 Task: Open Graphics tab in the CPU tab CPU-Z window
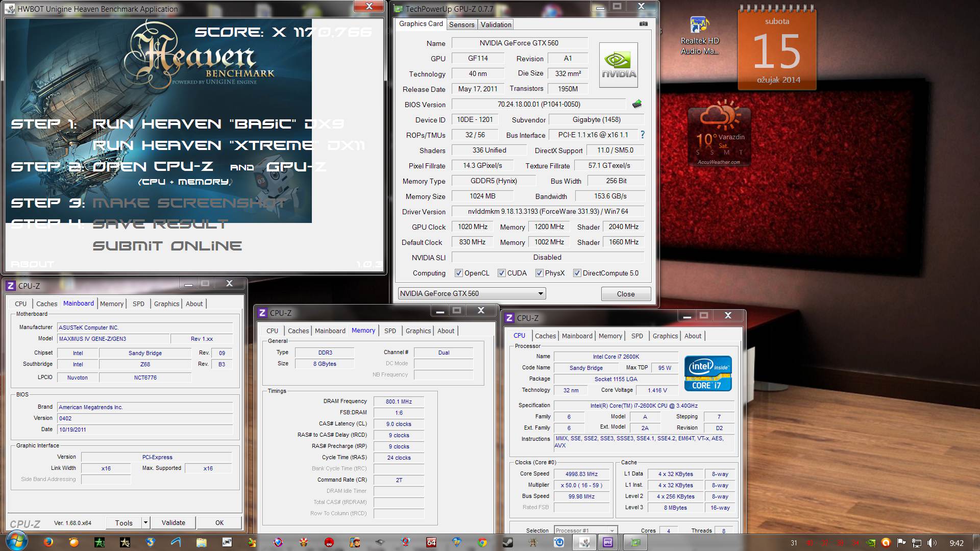click(665, 336)
